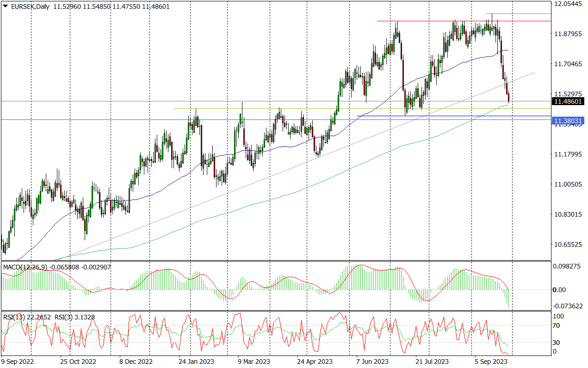The image size is (588, 368).
Task: Click the 10.65525 price axis value
Action: 568,244
